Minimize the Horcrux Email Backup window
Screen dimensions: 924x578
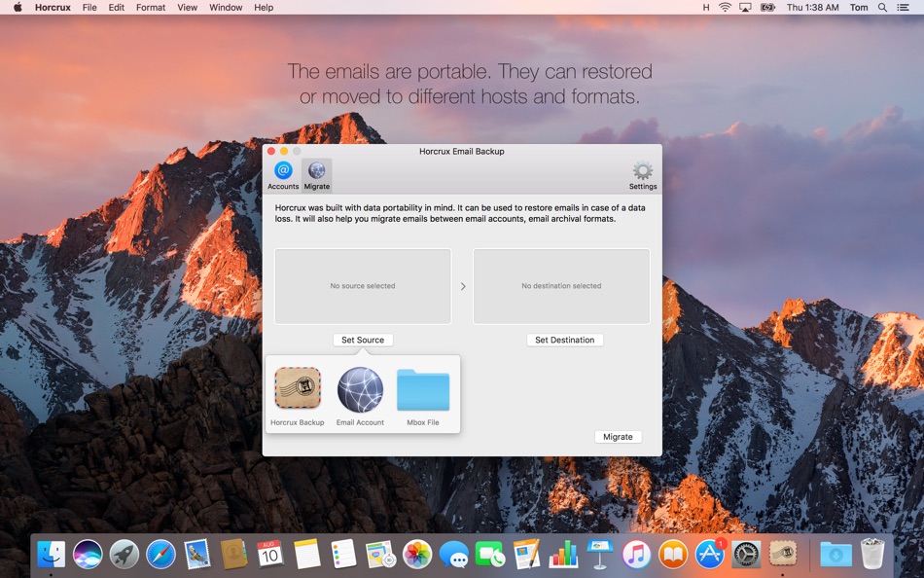(x=283, y=152)
